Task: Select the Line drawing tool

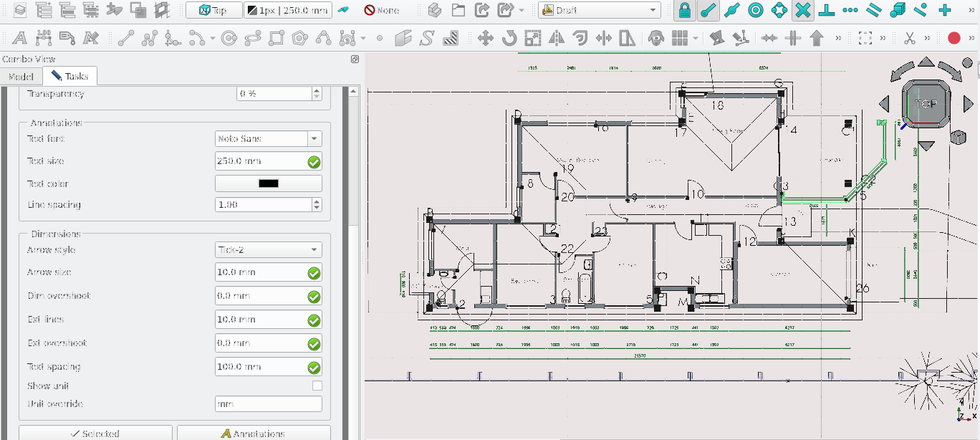Action: click(126, 38)
